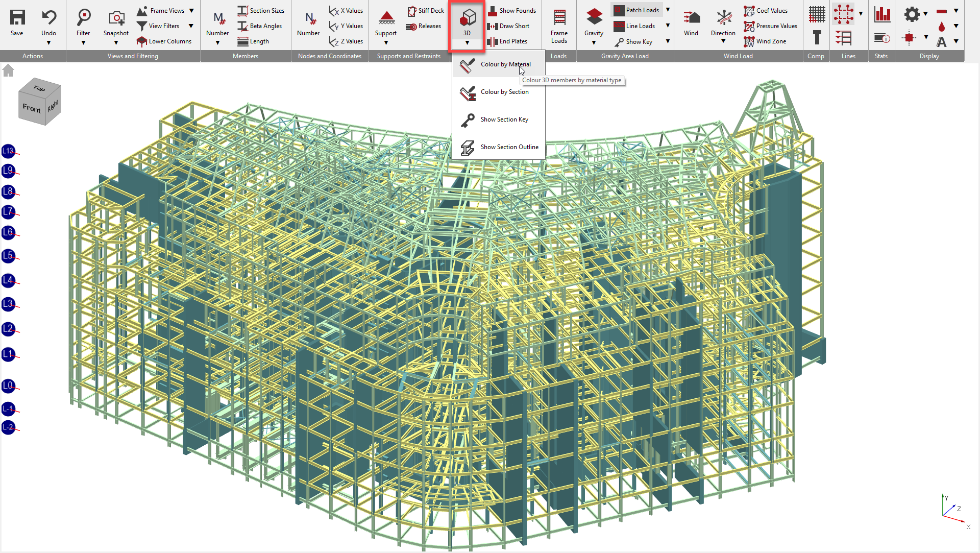Choose Show Section Key menu item
The height and width of the screenshot is (553, 980).
click(x=498, y=119)
